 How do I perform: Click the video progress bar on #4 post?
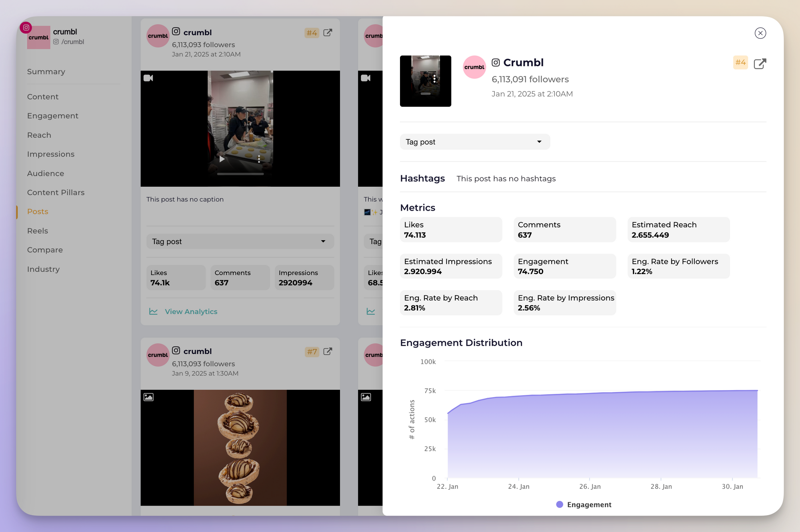coord(240,174)
